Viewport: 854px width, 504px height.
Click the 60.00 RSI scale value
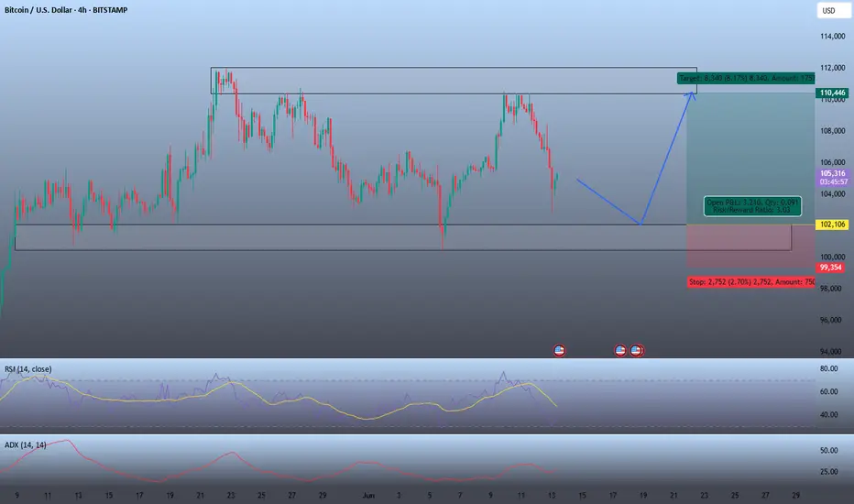coord(829,392)
